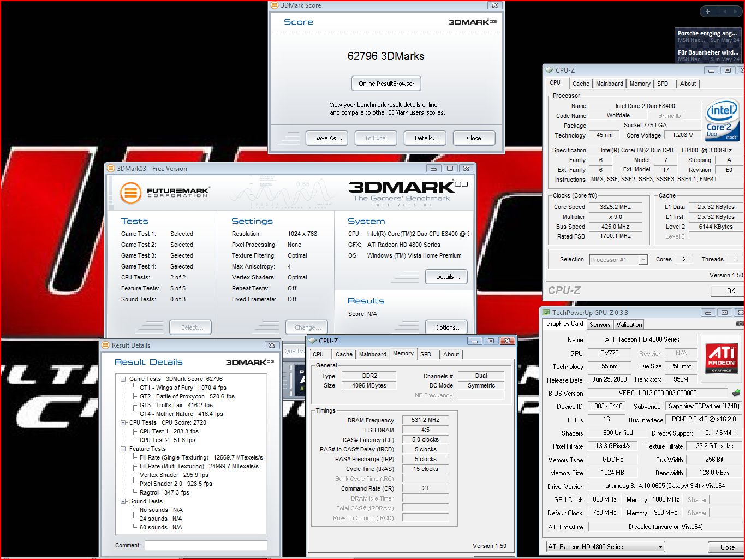Switch to the Sensors tab in GPU-Z
745x560 pixels.
(600, 325)
